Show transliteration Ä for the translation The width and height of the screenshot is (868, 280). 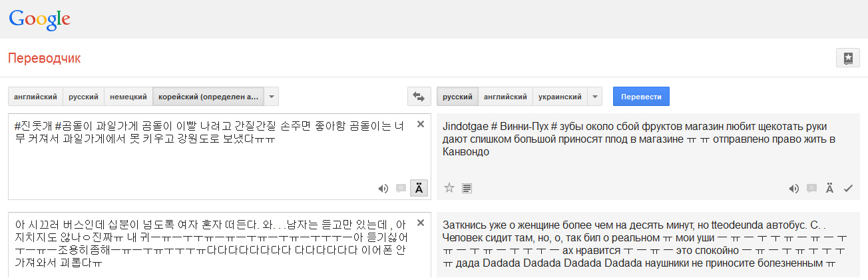pyautogui.click(x=829, y=189)
